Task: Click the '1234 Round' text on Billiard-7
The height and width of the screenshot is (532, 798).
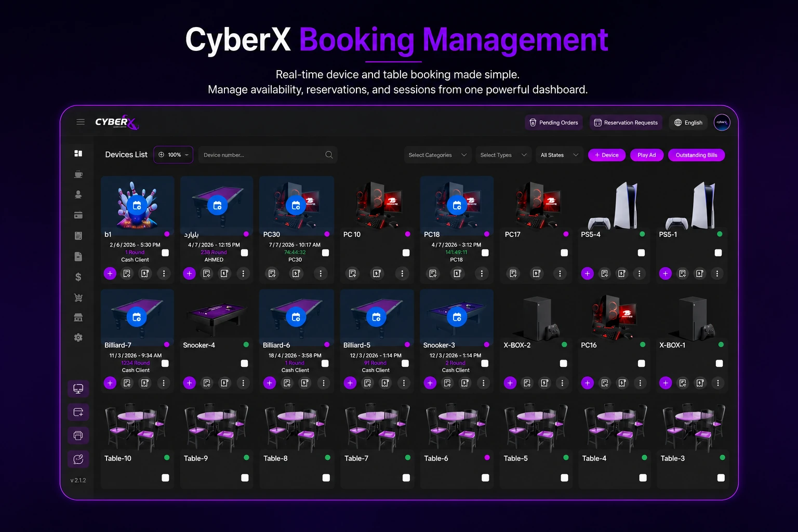Action: pos(135,363)
